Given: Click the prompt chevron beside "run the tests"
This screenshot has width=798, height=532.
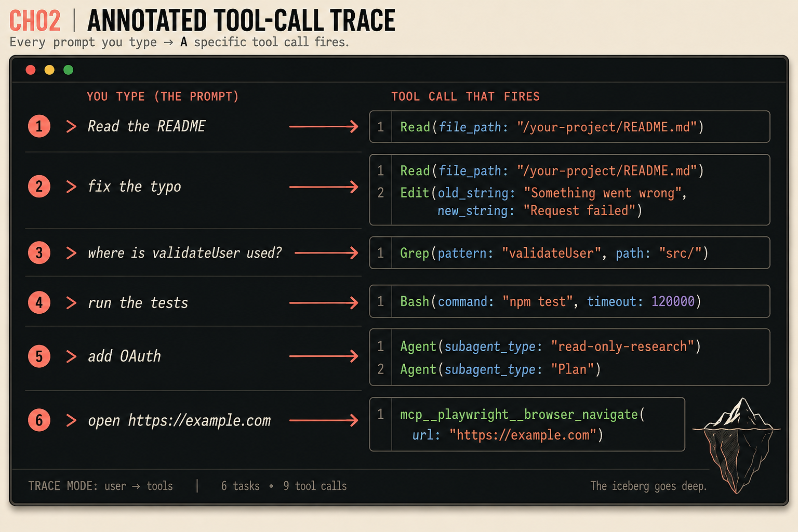Looking at the screenshot, I should (x=72, y=303).
